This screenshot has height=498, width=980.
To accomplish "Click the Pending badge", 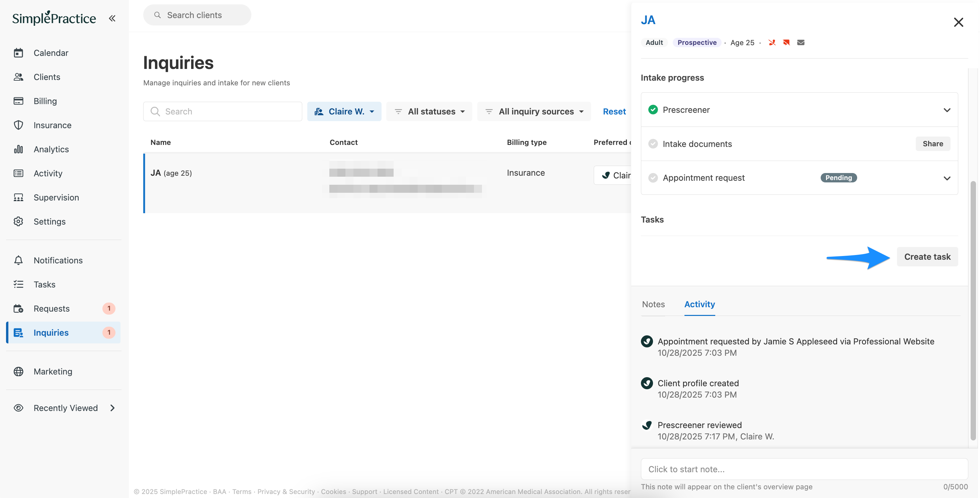I will pyautogui.click(x=838, y=178).
